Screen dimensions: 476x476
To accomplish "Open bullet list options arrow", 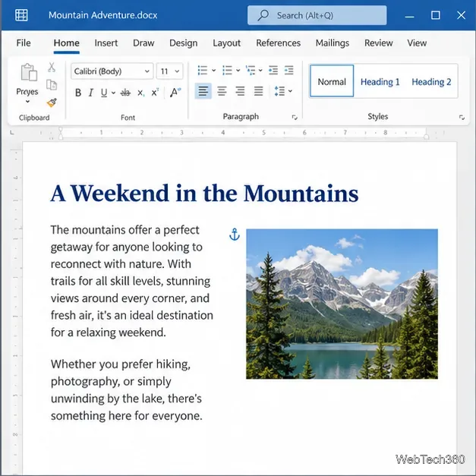I will pos(214,71).
